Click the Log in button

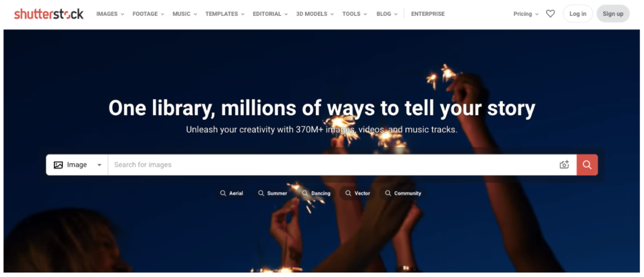click(578, 14)
